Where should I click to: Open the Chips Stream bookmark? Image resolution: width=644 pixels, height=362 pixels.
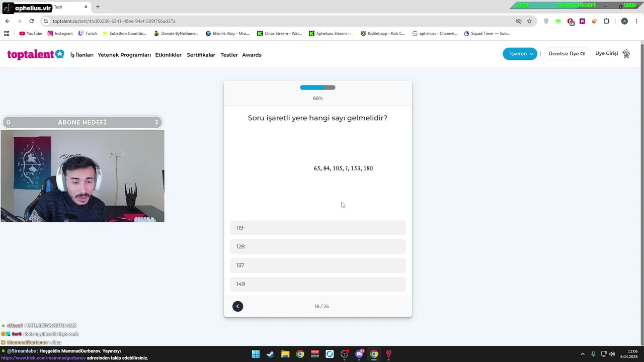pos(279,34)
